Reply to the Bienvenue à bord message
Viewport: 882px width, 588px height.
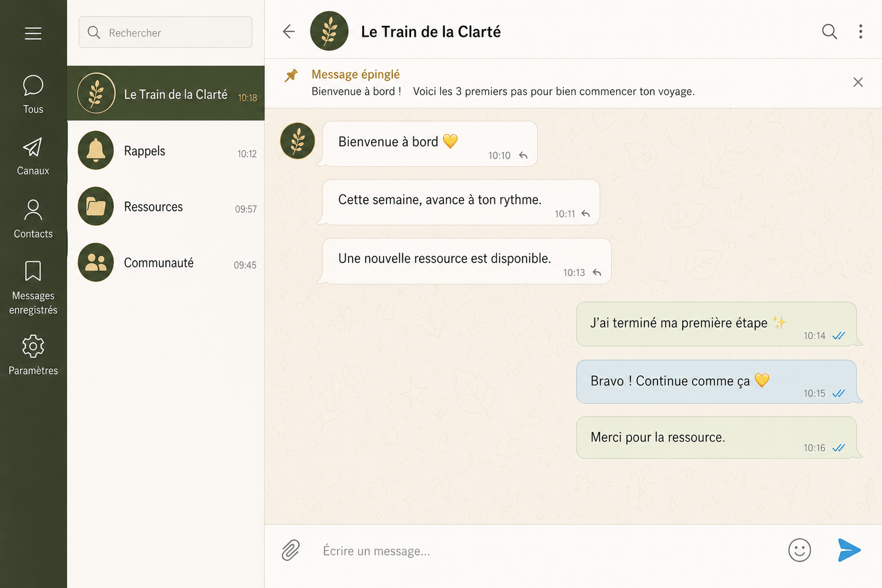[x=523, y=155]
